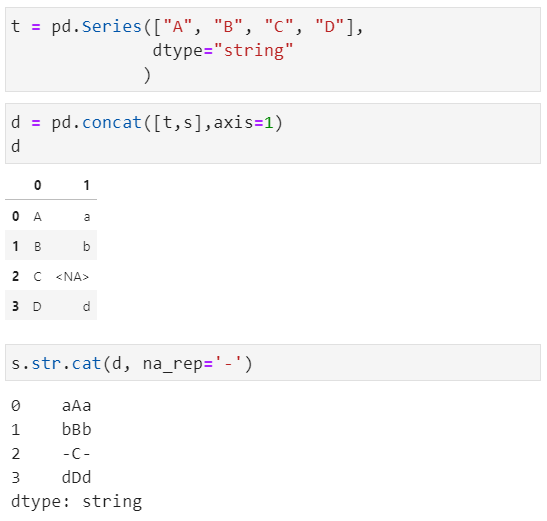Click the s.str.cat code cell
This screenshot has height=521, width=547.
tap(273, 363)
